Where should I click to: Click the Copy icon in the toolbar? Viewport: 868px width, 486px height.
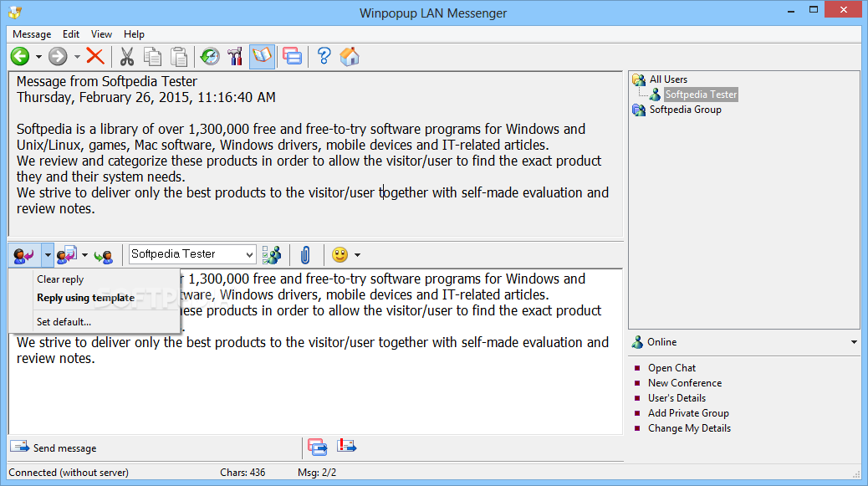152,56
